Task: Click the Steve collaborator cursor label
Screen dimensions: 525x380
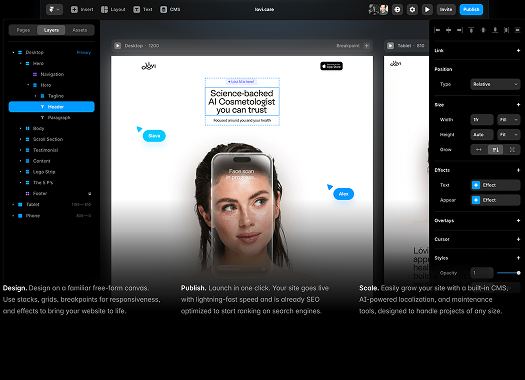Action: (x=154, y=136)
